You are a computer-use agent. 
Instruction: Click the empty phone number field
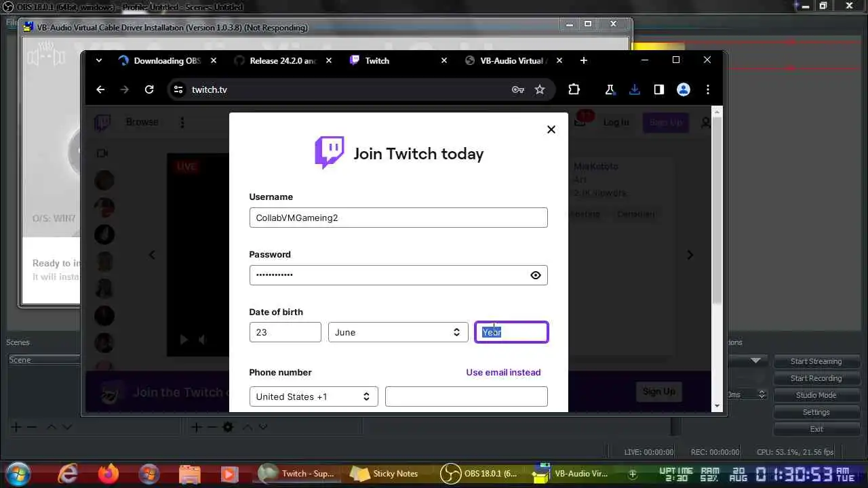tap(466, 396)
